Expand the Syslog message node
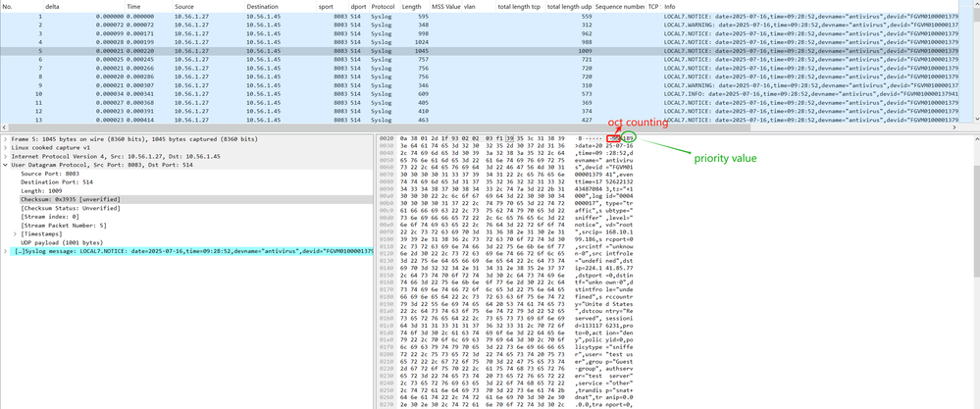This screenshot has width=980, height=409. click(x=6, y=251)
